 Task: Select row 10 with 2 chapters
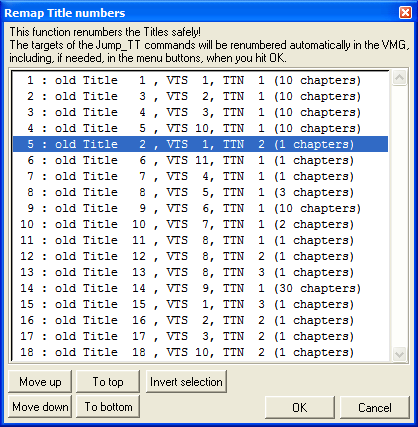pyautogui.click(x=200, y=224)
